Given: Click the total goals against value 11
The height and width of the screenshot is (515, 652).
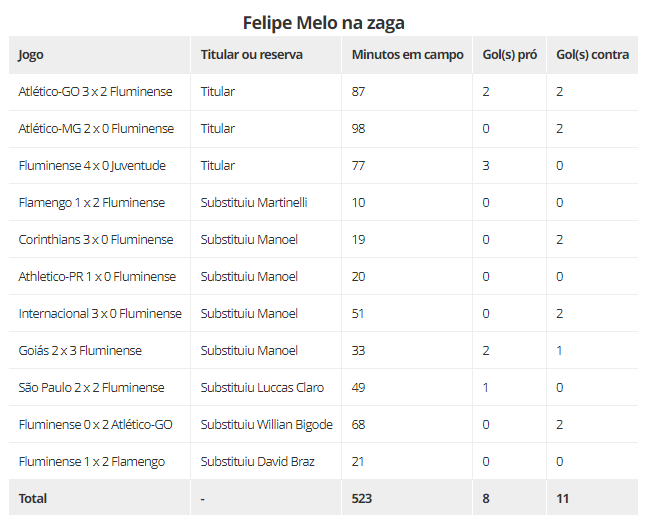Looking at the screenshot, I should 562,498.
